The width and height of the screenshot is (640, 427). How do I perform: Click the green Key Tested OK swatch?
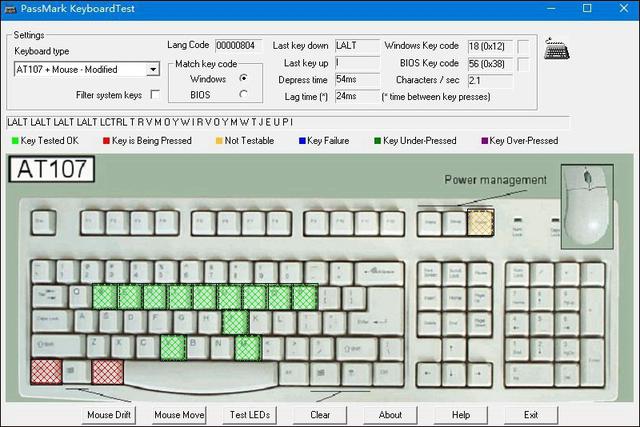15,141
